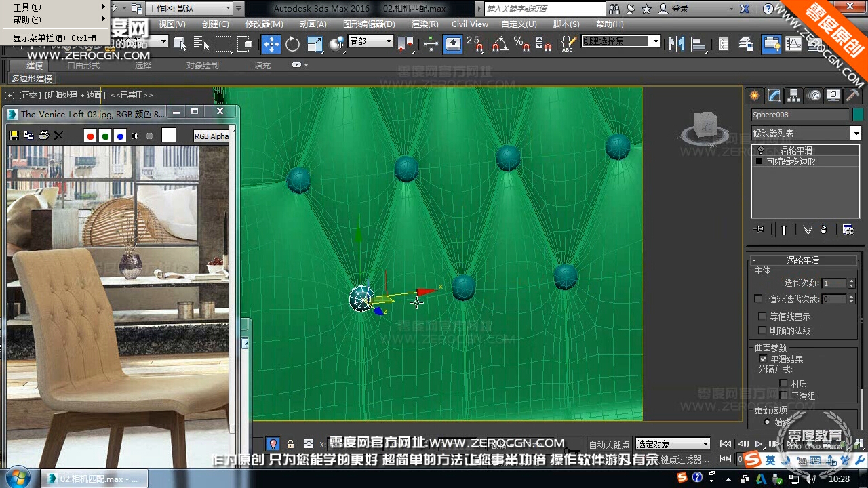868x488 pixels.
Task: Toggle blue channel in image window
Action: (x=120, y=136)
